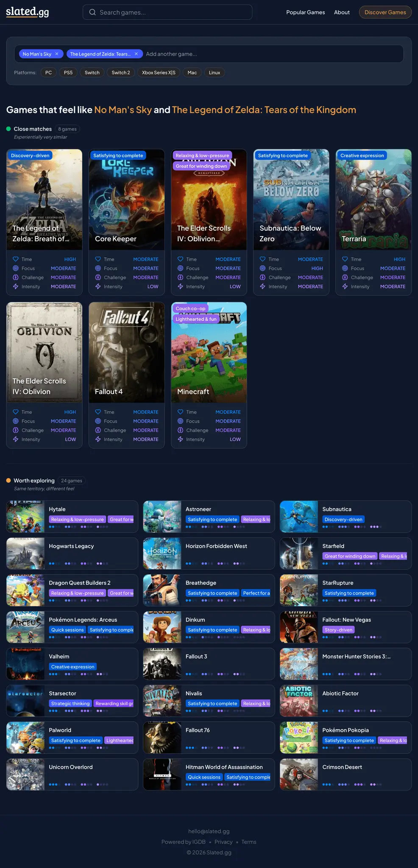Open the Oblivion Remastered game card
The width and height of the screenshot is (418, 868).
tap(209, 222)
